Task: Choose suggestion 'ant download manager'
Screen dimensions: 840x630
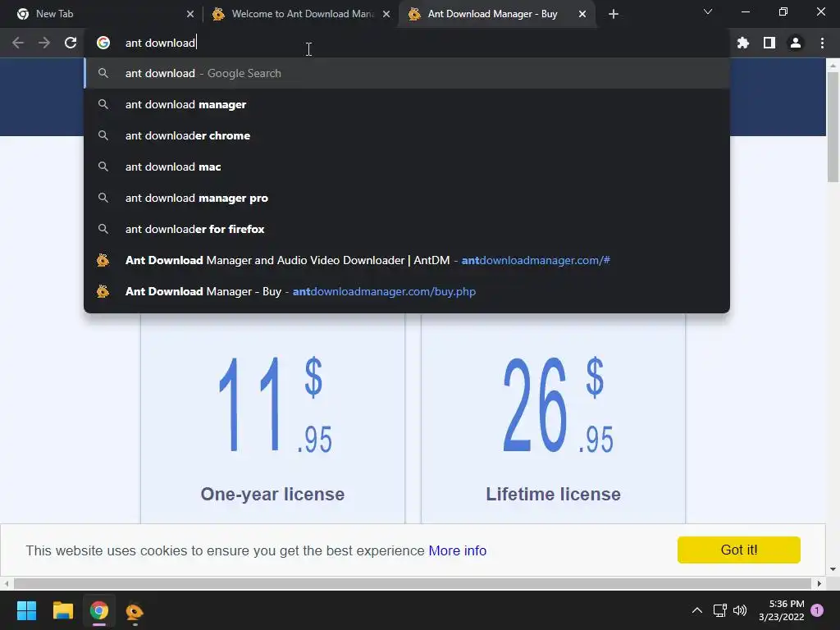Action: point(407,104)
